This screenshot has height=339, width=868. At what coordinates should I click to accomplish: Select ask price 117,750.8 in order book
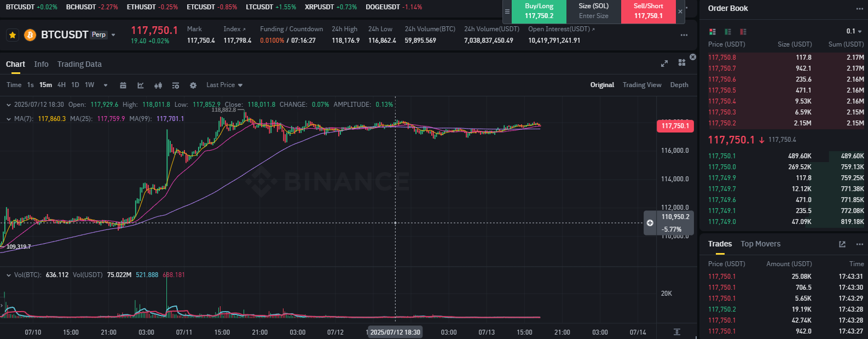point(722,58)
